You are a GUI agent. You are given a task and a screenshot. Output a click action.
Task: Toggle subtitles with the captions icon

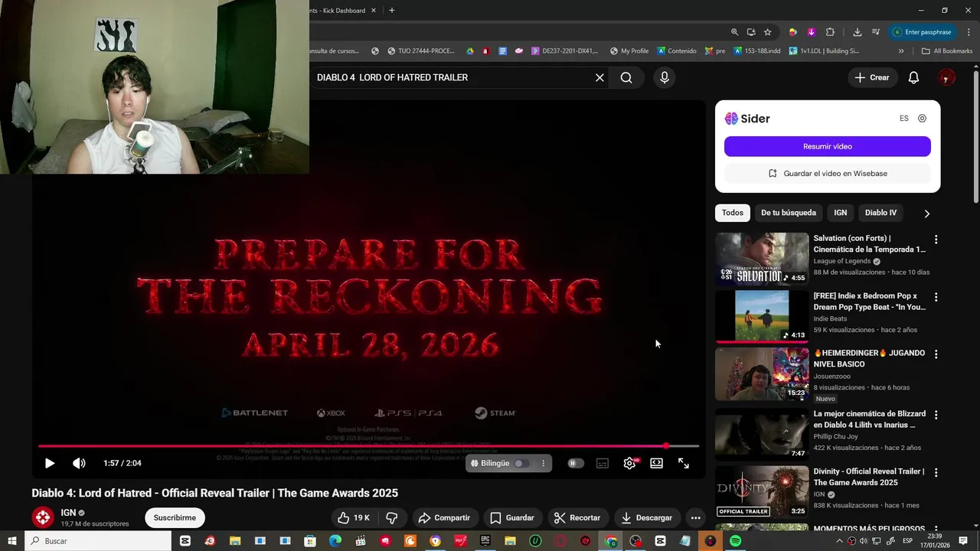pyautogui.click(x=603, y=463)
